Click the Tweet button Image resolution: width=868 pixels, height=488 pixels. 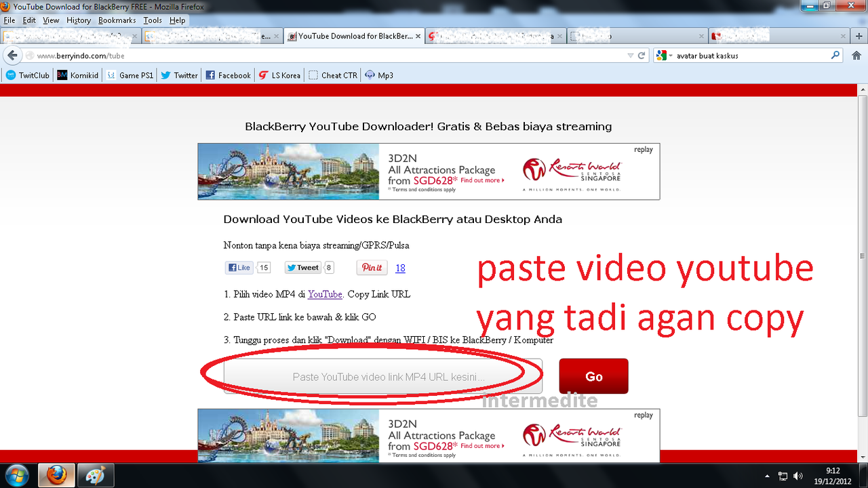pyautogui.click(x=302, y=268)
